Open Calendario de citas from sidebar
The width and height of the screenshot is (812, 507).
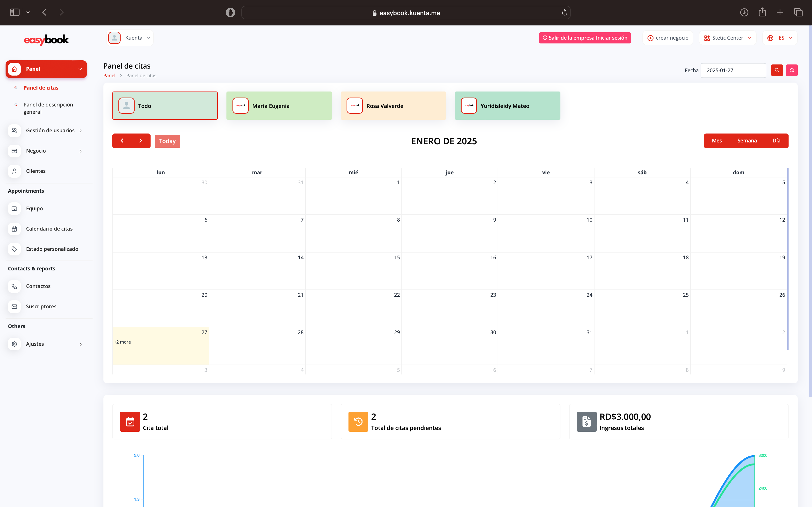click(x=49, y=229)
